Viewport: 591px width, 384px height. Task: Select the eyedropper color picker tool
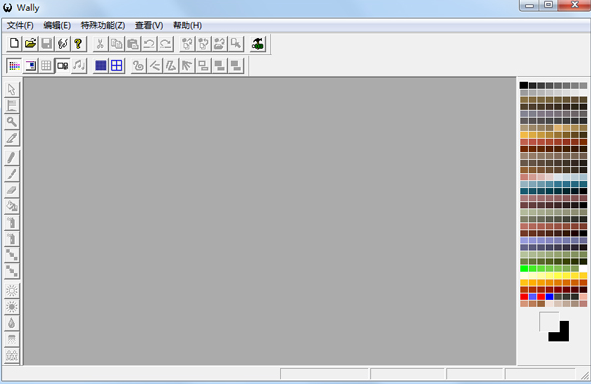click(12, 138)
